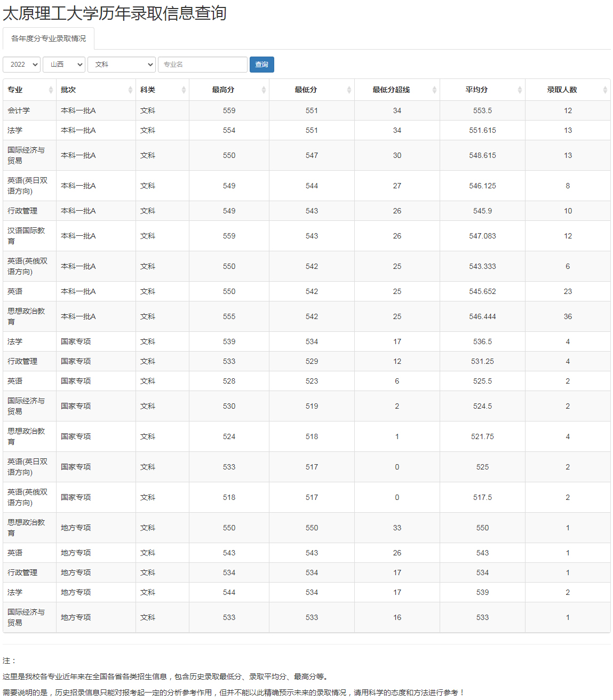
Task: Click the 545.9 average value
Action: pyautogui.click(x=482, y=211)
